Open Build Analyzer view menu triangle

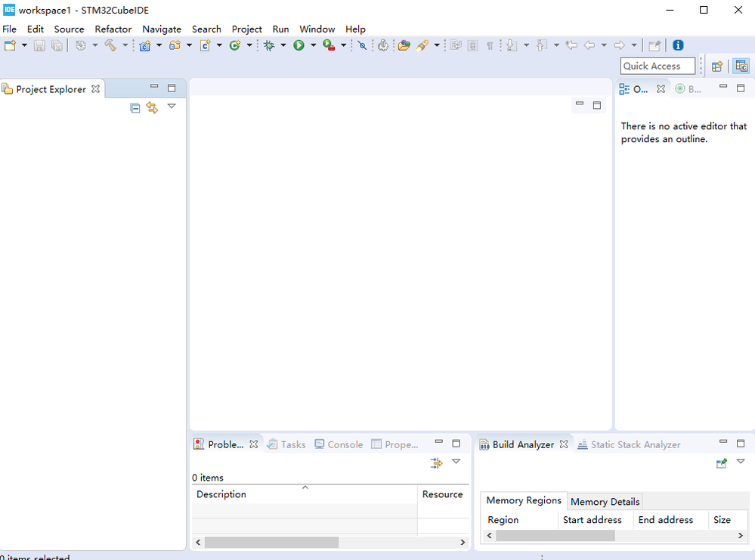click(x=741, y=461)
